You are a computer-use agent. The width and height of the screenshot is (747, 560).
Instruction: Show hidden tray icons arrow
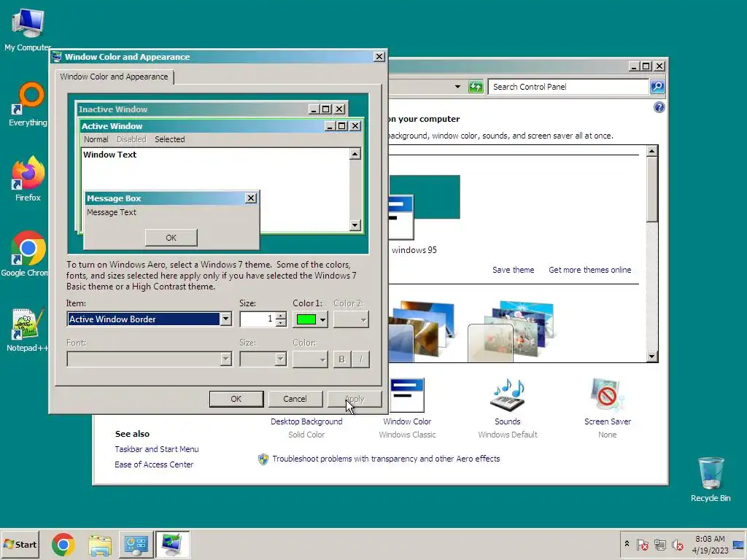coord(627,544)
